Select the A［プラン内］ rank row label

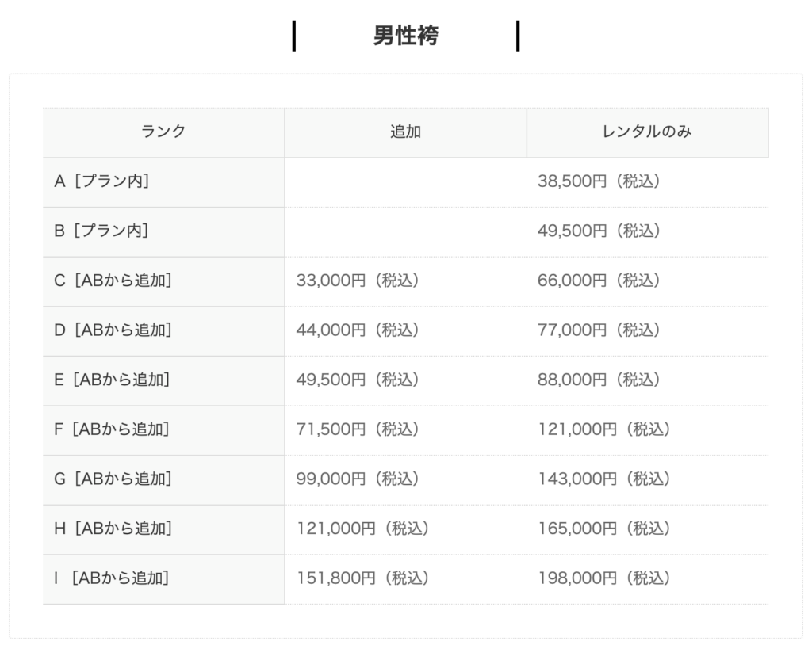102,181
